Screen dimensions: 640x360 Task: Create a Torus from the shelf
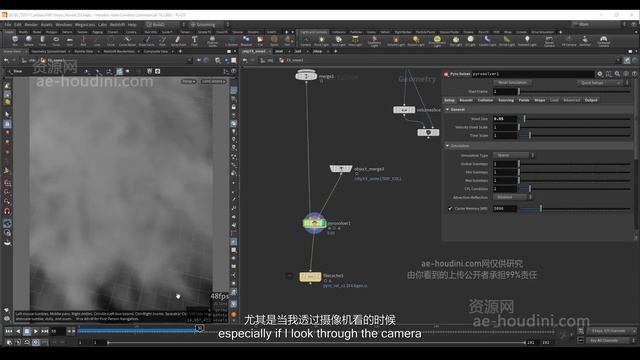[56, 40]
